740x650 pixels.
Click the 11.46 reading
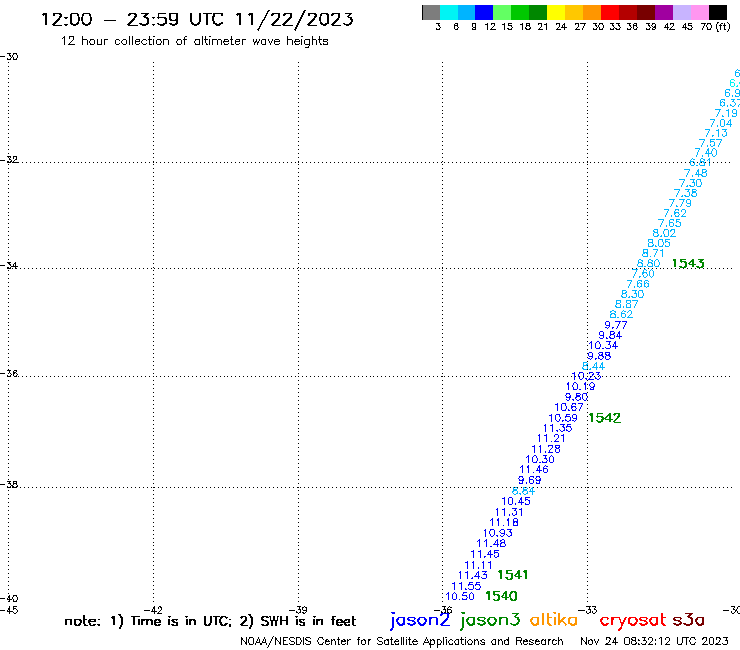tap(534, 469)
